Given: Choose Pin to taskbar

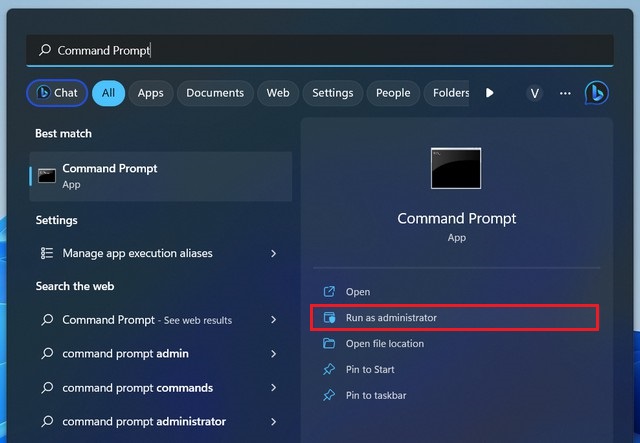Looking at the screenshot, I should [456, 395].
